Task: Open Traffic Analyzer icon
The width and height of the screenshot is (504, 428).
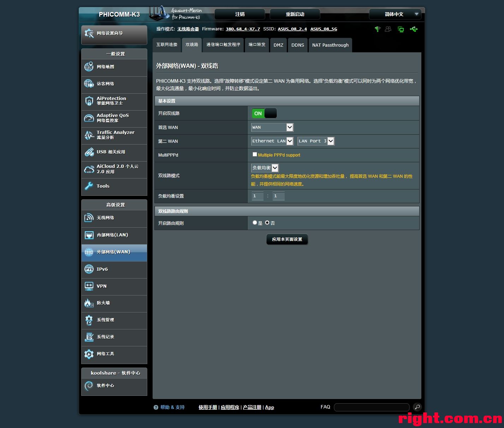Action: pos(89,135)
